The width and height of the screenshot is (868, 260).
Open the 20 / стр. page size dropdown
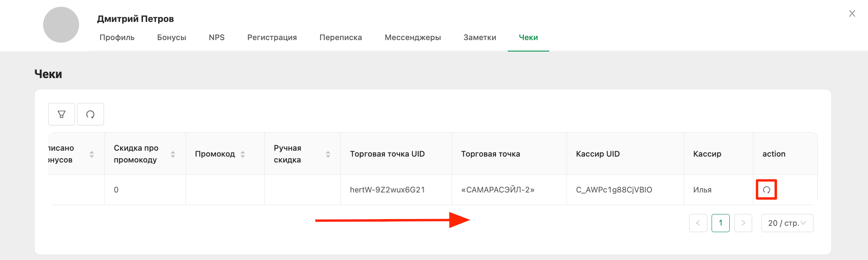tap(787, 223)
